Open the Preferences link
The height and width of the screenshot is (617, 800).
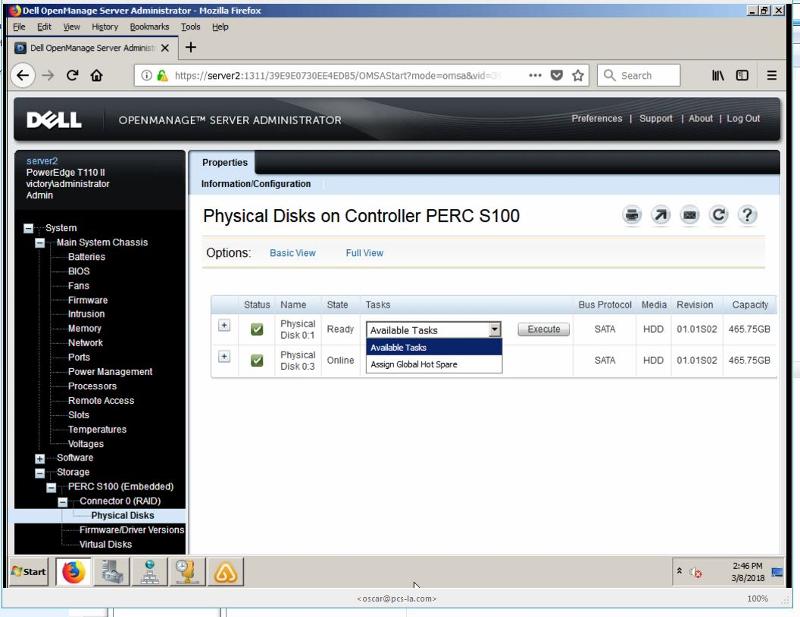point(596,118)
